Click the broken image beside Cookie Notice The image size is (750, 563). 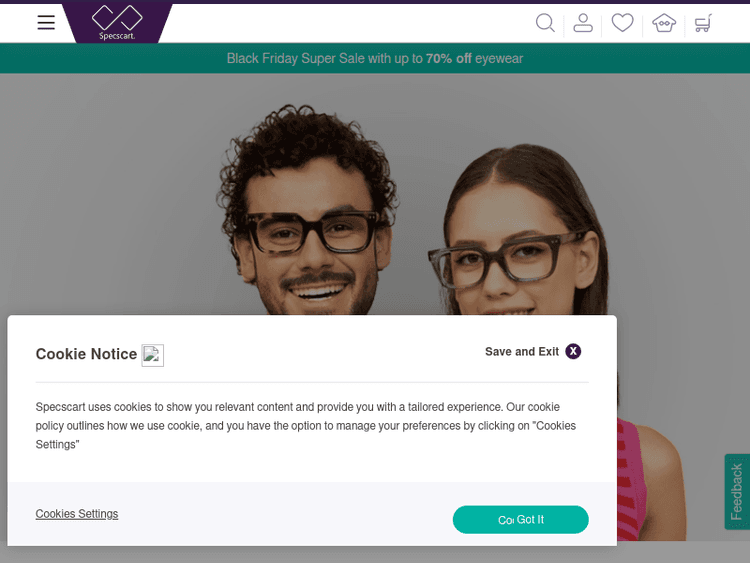tap(153, 355)
